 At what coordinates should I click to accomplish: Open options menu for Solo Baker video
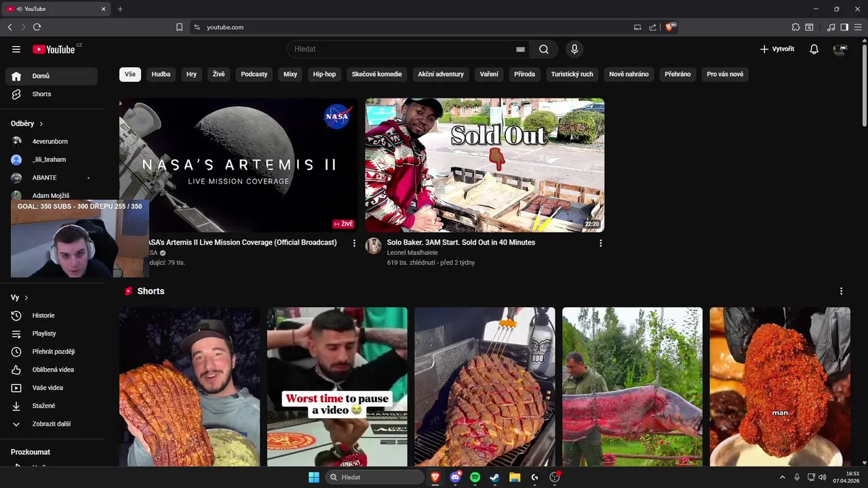pyautogui.click(x=600, y=243)
